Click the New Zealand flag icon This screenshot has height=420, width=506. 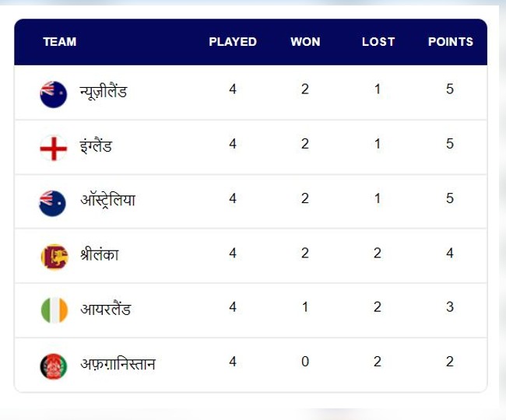pos(54,93)
